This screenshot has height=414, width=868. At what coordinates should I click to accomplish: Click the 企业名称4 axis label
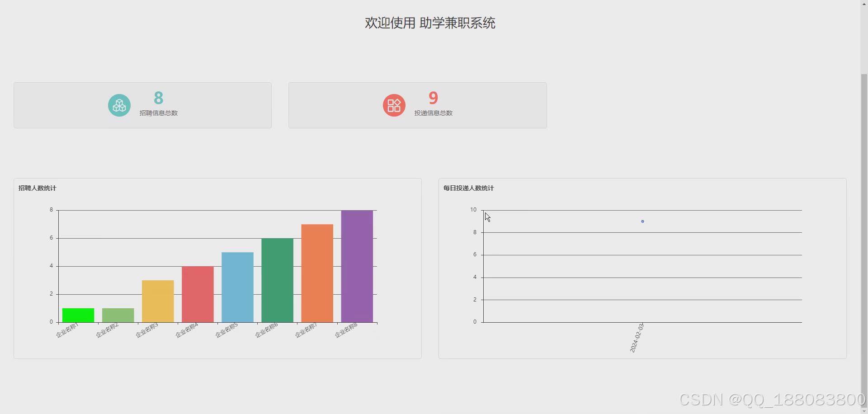pyautogui.click(x=187, y=330)
